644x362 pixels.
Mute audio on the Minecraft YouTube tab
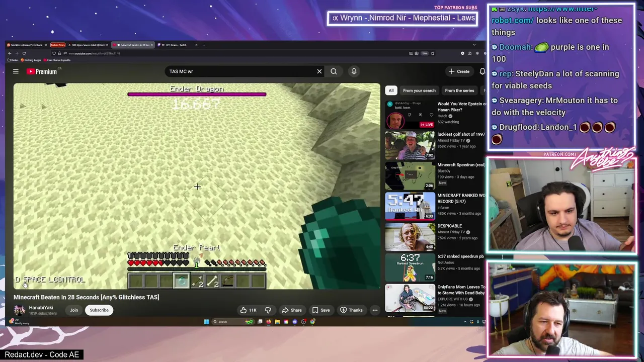click(119, 45)
